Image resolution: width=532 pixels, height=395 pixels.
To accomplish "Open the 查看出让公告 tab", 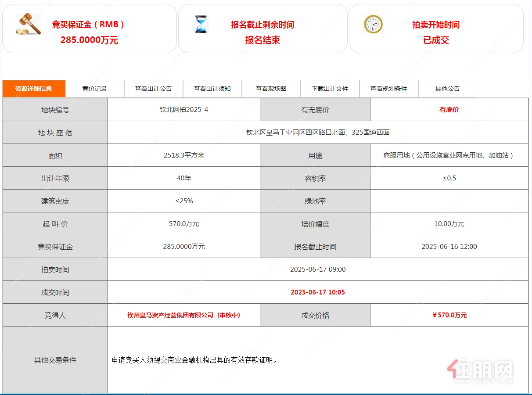I will pyautogui.click(x=153, y=89).
